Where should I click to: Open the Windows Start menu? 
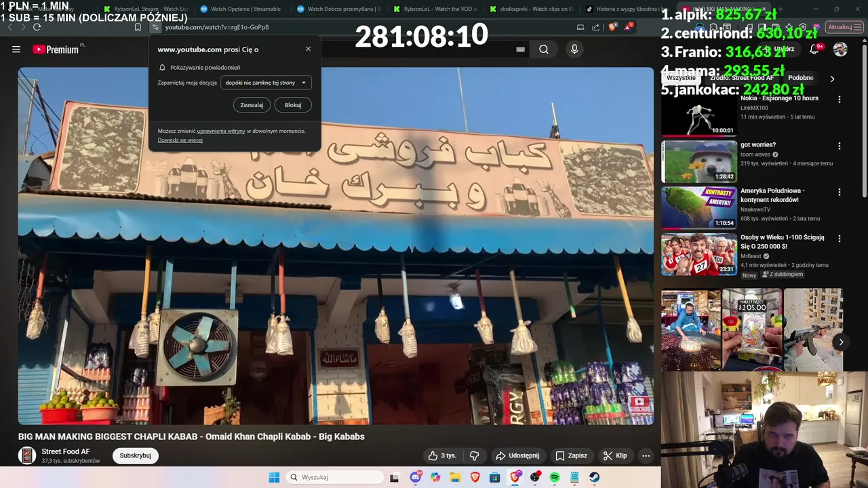coord(274,477)
